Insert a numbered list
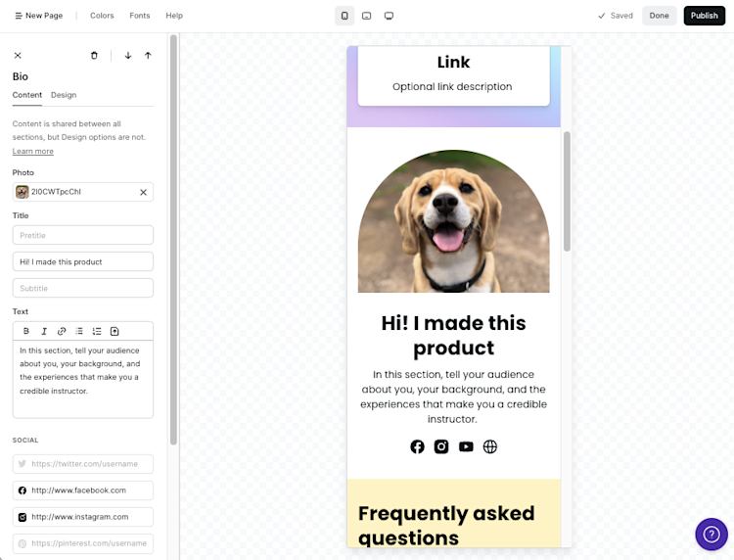The width and height of the screenshot is (734, 560). click(x=97, y=331)
